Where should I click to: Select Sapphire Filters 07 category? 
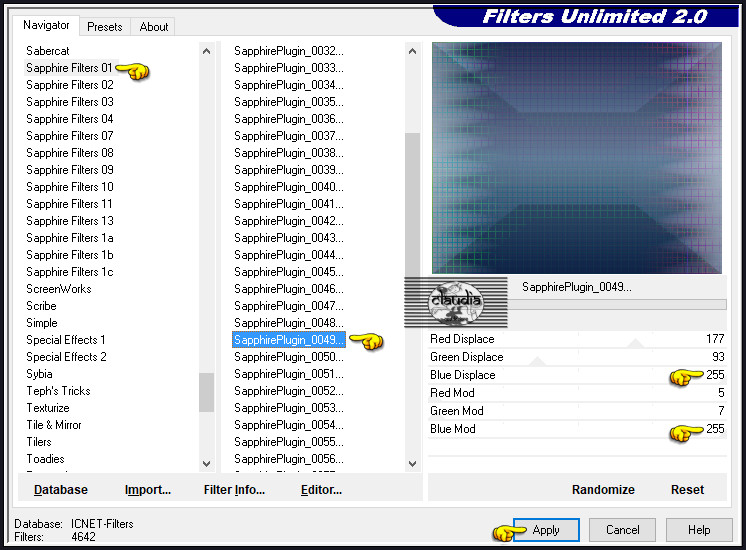pos(70,136)
